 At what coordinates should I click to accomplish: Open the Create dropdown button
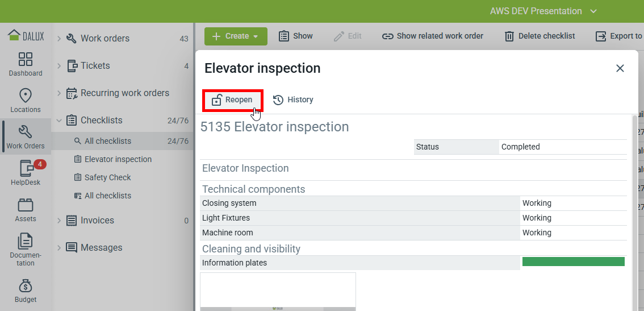click(235, 36)
